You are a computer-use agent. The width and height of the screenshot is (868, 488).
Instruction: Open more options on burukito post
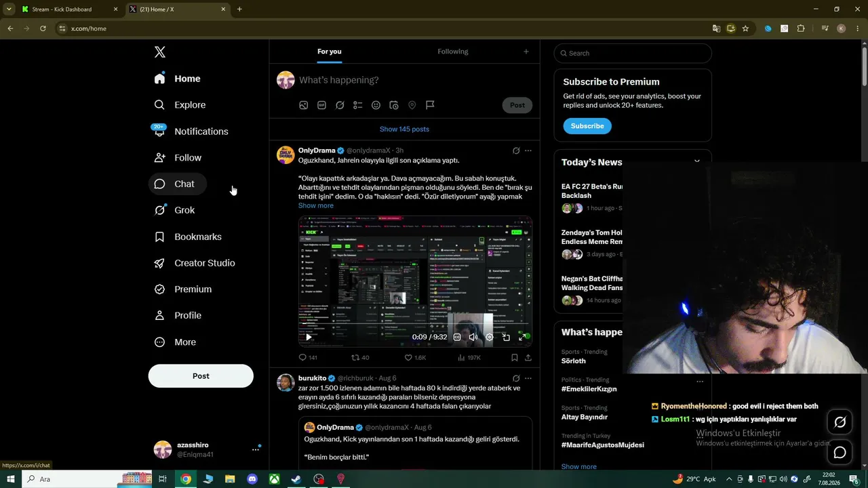click(x=528, y=378)
